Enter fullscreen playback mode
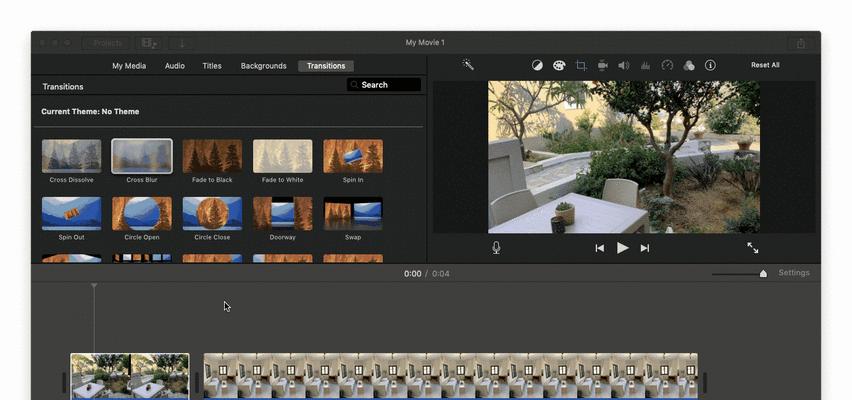The height and width of the screenshot is (400, 852). tap(753, 248)
